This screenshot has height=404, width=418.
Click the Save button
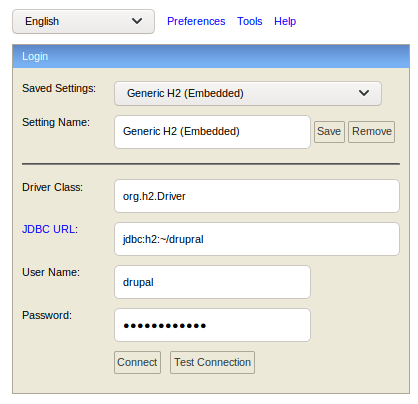(x=329, y=132)
